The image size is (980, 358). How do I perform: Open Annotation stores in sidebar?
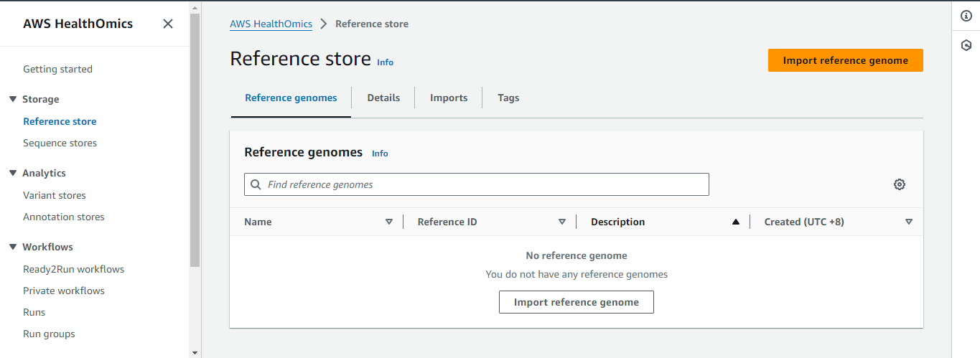pyautogui.click(x=63, y=217)
